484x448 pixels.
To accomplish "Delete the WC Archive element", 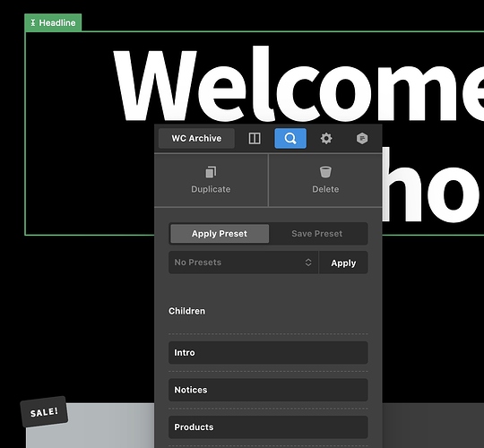I will click(325, 180).
